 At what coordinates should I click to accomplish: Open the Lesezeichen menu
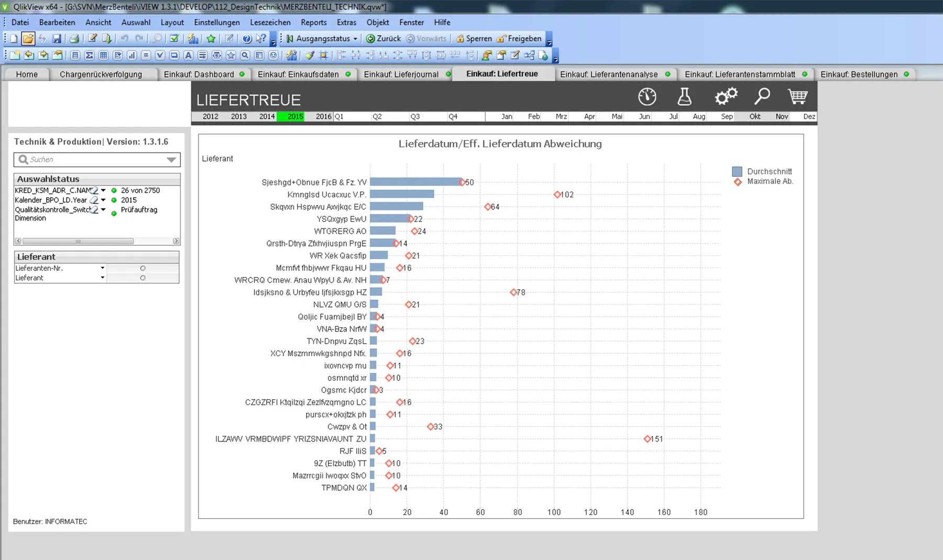(x=270, y=23)
